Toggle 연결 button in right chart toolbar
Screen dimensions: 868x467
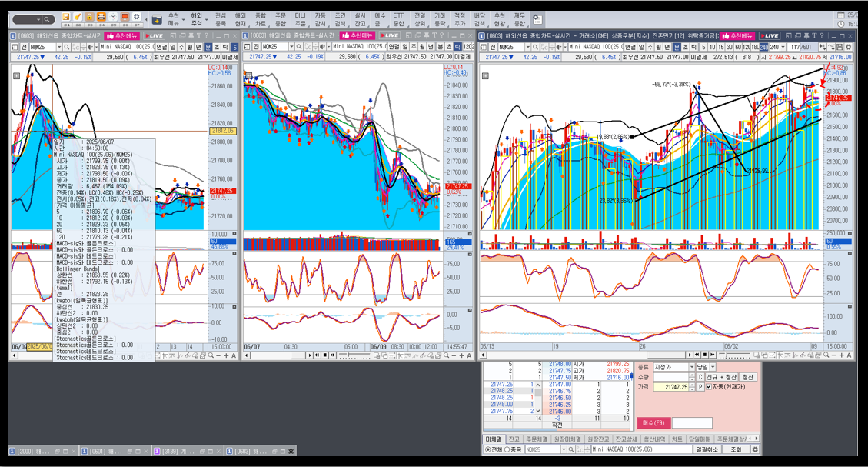(x=630, y=47)
